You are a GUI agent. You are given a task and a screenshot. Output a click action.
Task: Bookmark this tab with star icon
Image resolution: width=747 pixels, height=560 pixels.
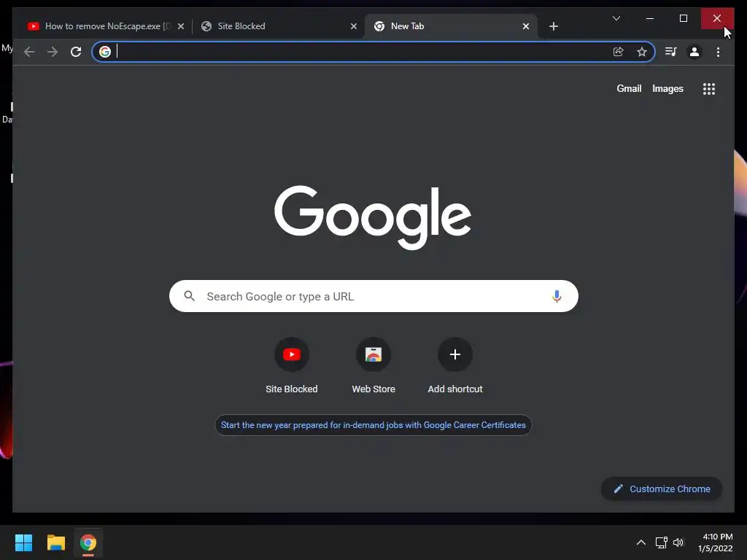(x=642, y=52)
